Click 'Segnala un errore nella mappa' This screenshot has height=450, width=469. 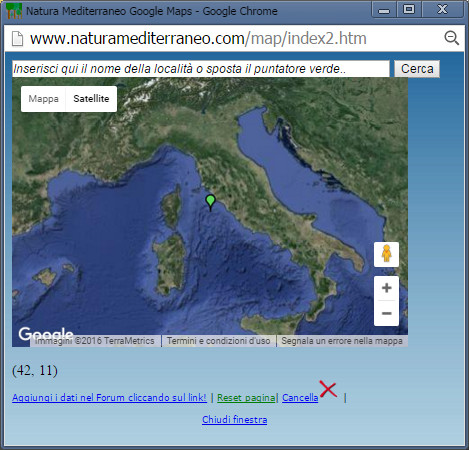click(x=342, y=341)
